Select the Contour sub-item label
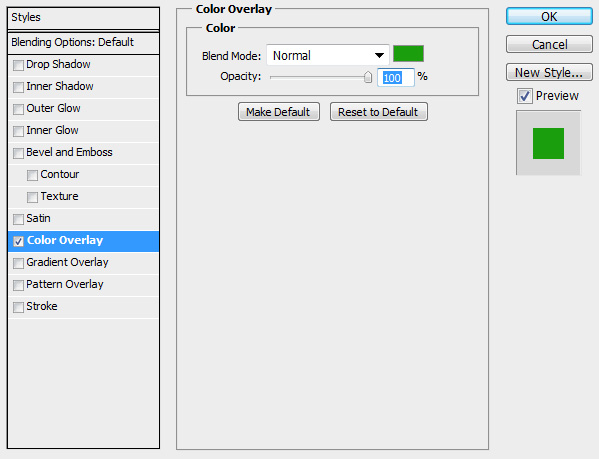This screenshot has height=459, width=599. (60, 175)
